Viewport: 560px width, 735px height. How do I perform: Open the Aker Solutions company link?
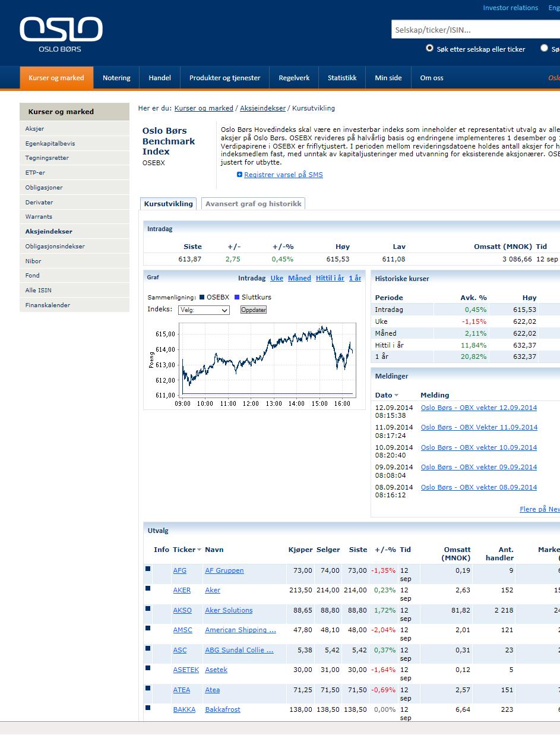[x=229, y=610]
